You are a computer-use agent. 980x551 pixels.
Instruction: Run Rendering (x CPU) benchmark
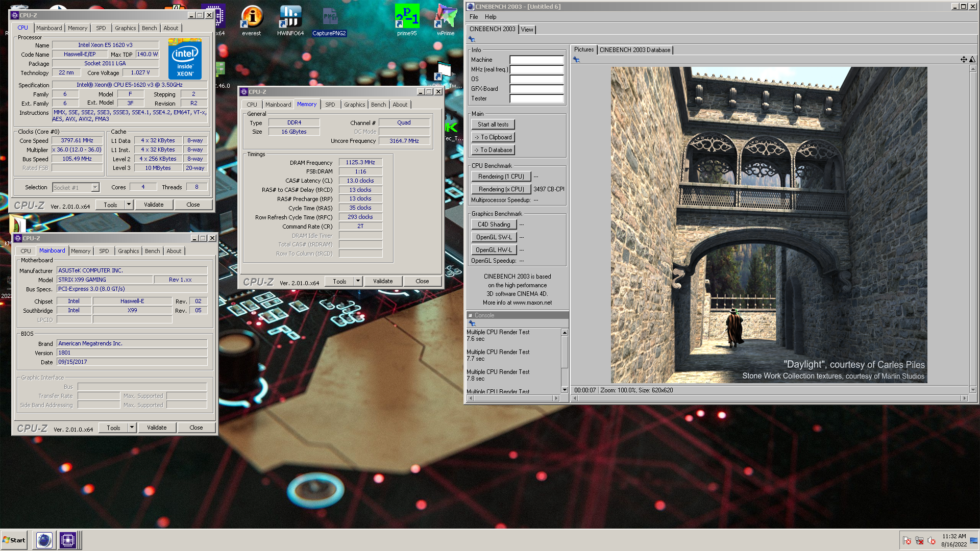(x=501, y=189)
